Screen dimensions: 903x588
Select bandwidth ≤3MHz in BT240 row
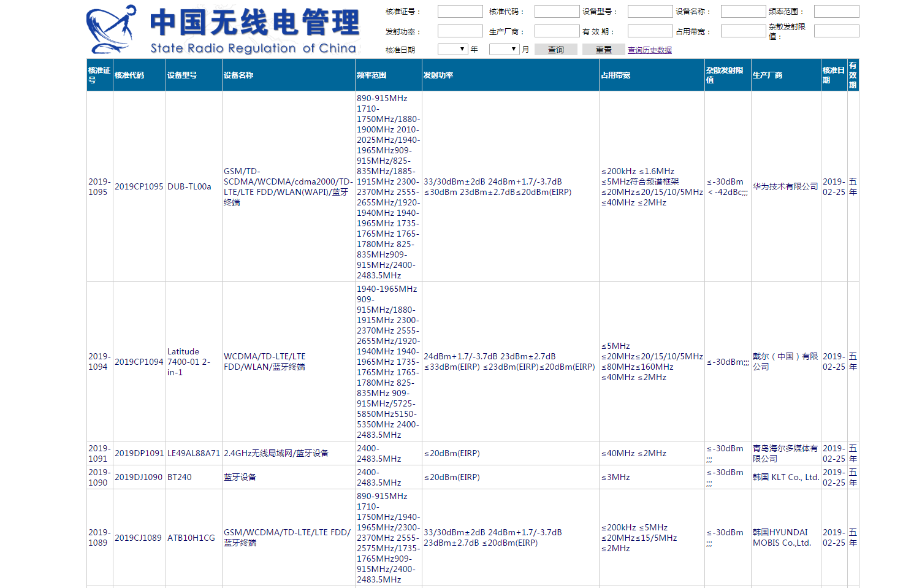(x=615, y=477)
